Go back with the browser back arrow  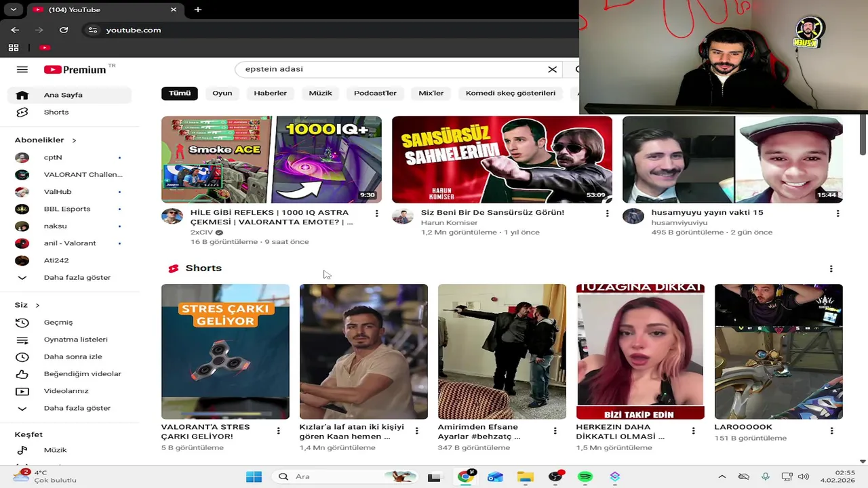(15, 30)
